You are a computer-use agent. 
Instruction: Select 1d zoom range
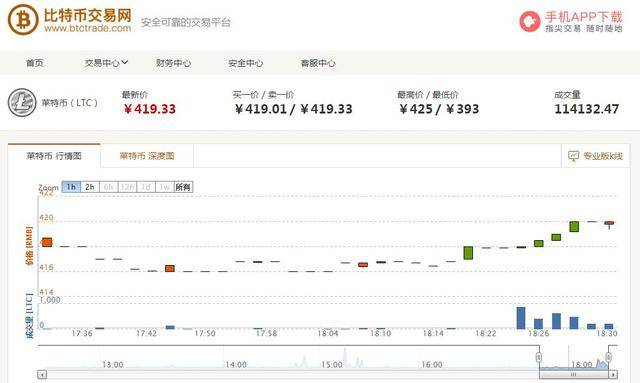point(146,187)
